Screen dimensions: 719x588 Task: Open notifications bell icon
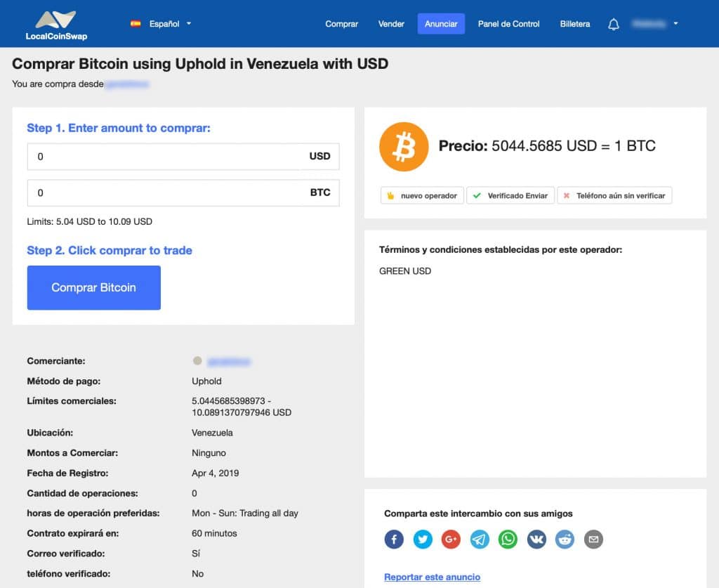tap(614, 24)
